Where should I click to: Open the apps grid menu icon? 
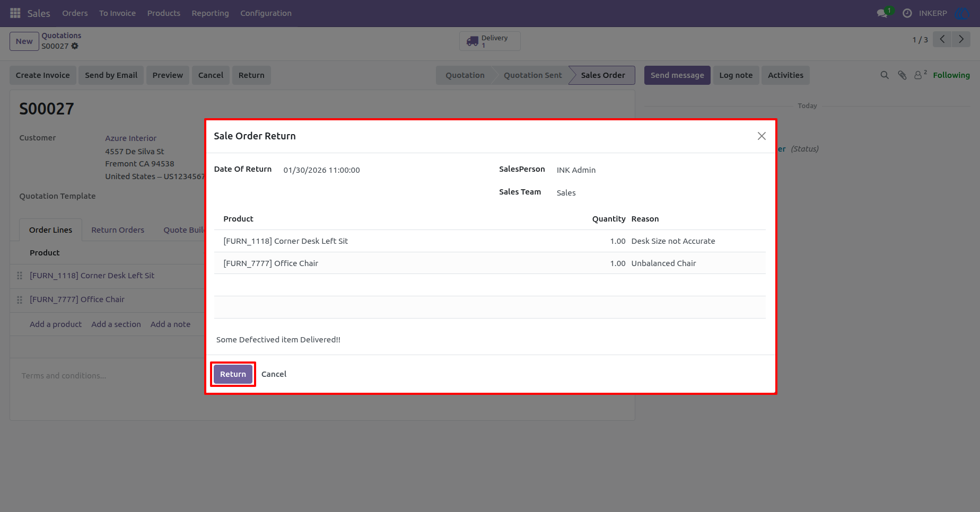click(15, 13)
